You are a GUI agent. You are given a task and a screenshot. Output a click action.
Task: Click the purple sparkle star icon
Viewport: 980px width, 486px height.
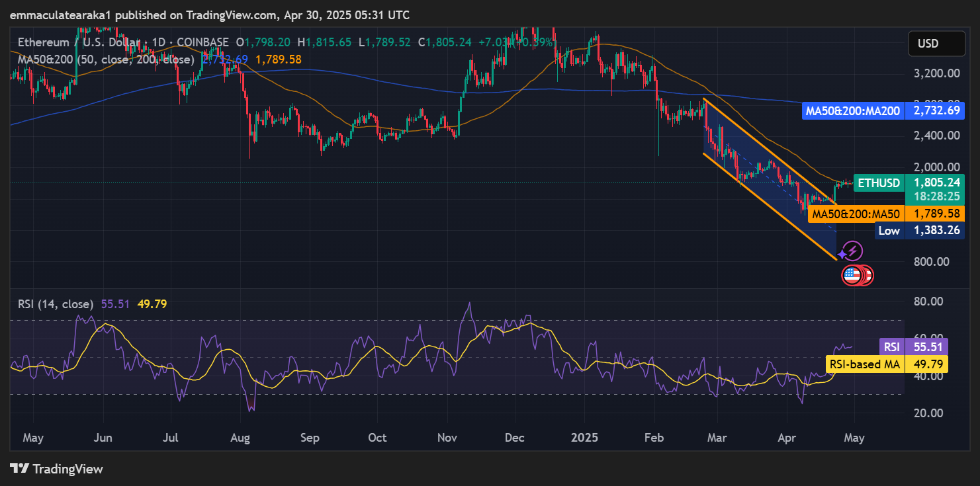coord(842,255)
